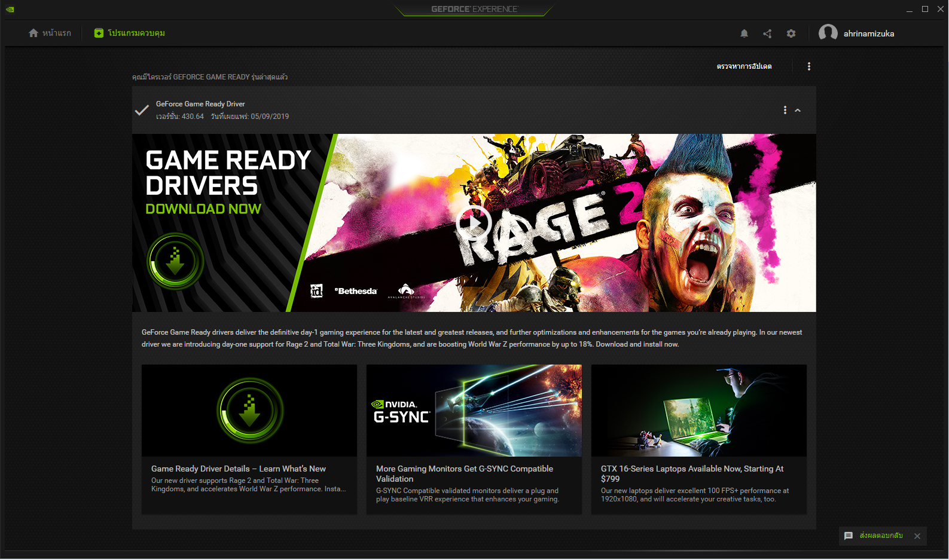Screen dimensions: 949x560
Task: Click the share icon in the header
Action: pyautogui.click(x=767, y=33)
